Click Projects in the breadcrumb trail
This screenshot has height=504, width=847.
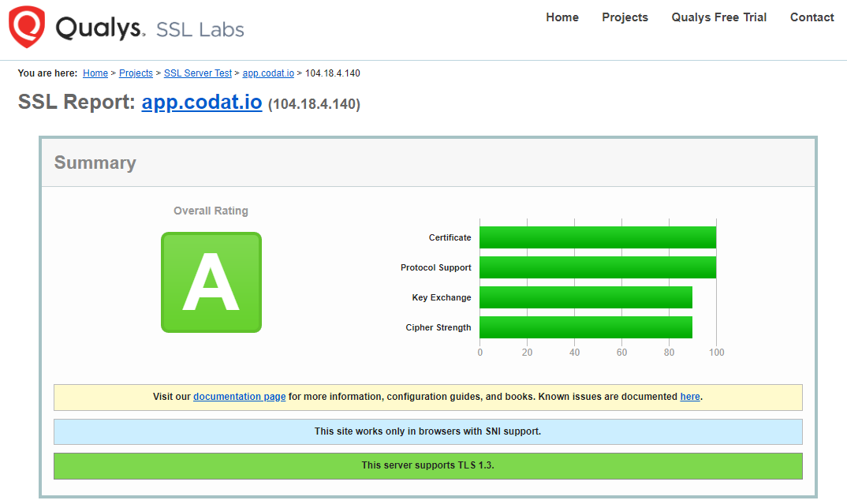[x=136, y=73]
